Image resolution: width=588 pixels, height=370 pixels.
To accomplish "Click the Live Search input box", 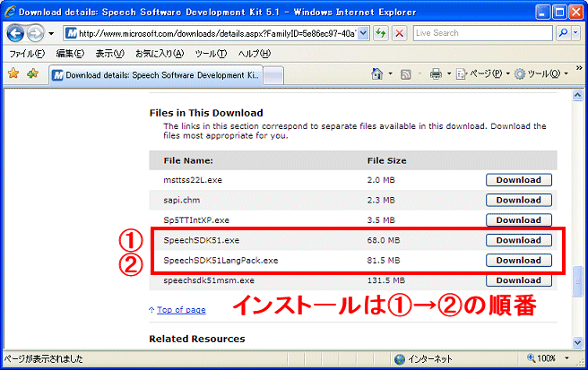I will coord(482,33).
